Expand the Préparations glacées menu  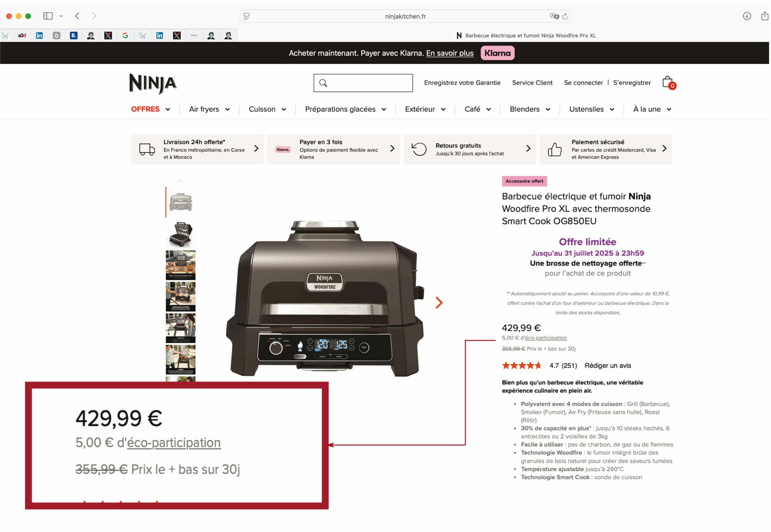345,109
